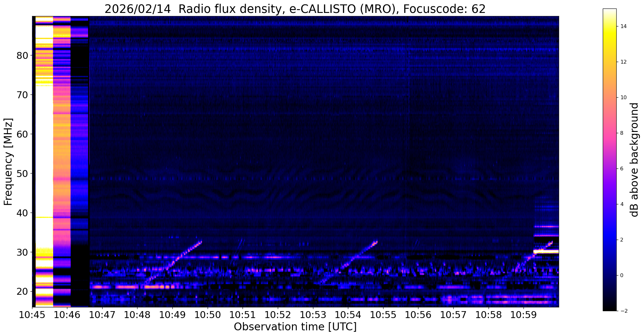Screen dimensions: 644x336
Task: Click the 'dB above background' colorbar label
Action: [635, 160]
